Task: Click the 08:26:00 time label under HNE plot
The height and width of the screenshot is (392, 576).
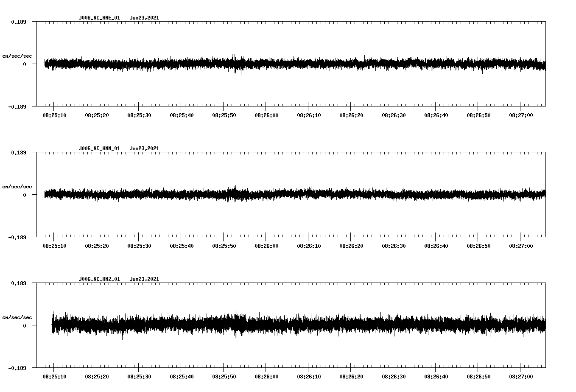Action: [x=266, y=115]
